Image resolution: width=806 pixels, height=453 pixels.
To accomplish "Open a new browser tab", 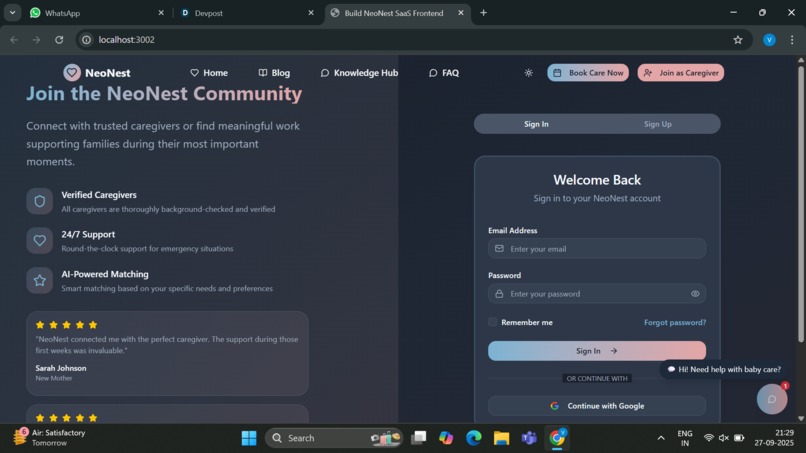I will tap(483, 13).
